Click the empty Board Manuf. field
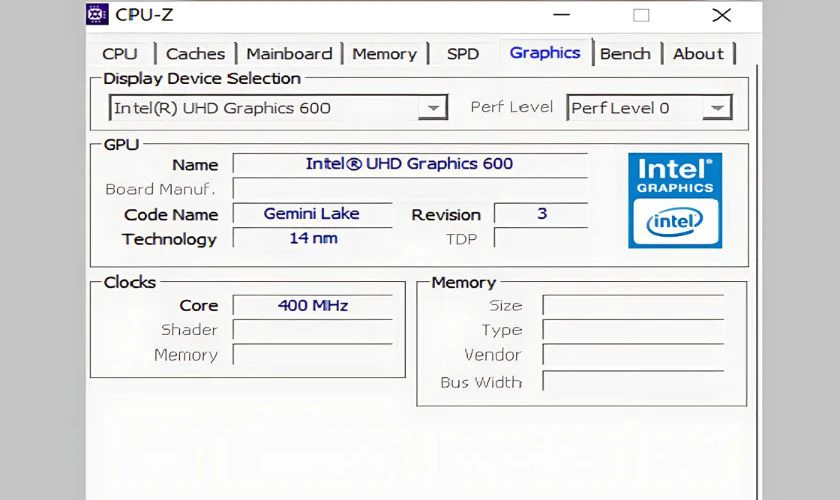The image size is (840, 500). [x=410, y=189]
